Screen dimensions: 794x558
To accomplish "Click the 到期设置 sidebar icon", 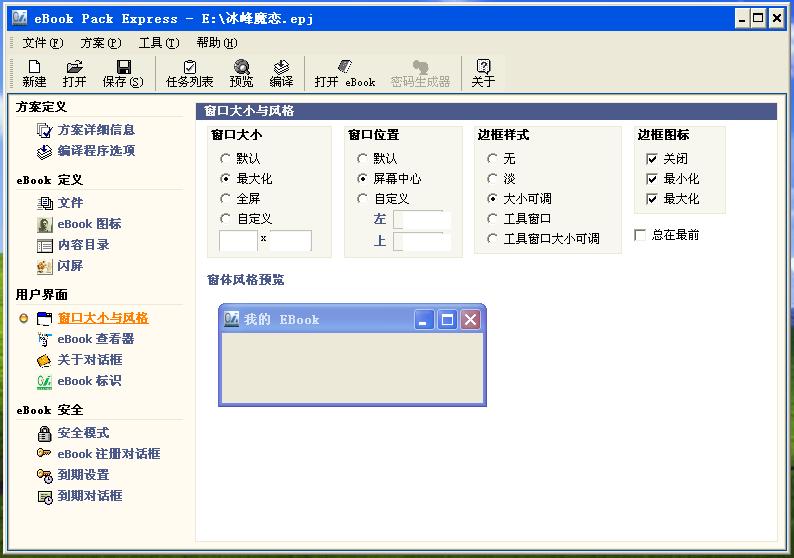I will [45, 475].
